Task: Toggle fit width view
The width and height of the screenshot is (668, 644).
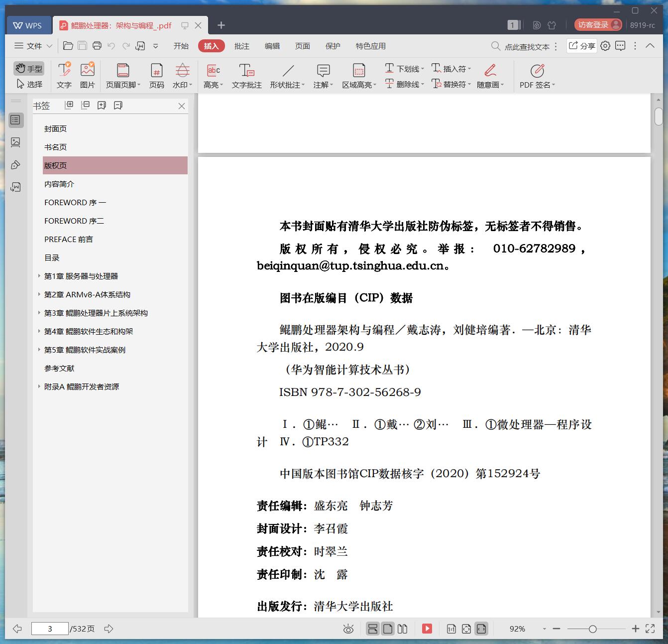Action: click(x=481, y=629)
